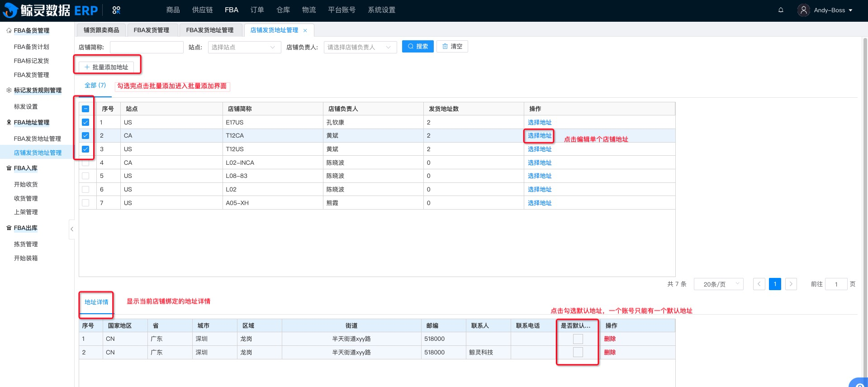
Task: Close the 店铺发货地址管理 tab
Action: pos(305,30)
